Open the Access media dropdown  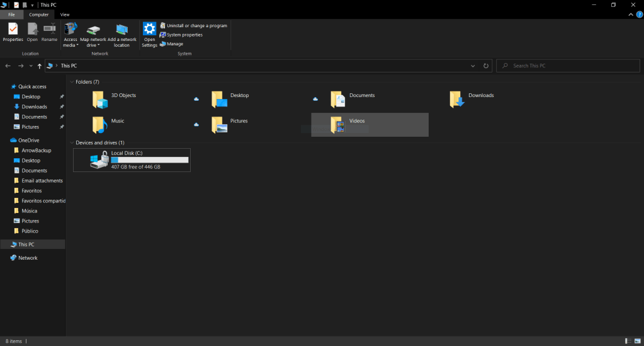pyautogui.click(x=71, y=42)
